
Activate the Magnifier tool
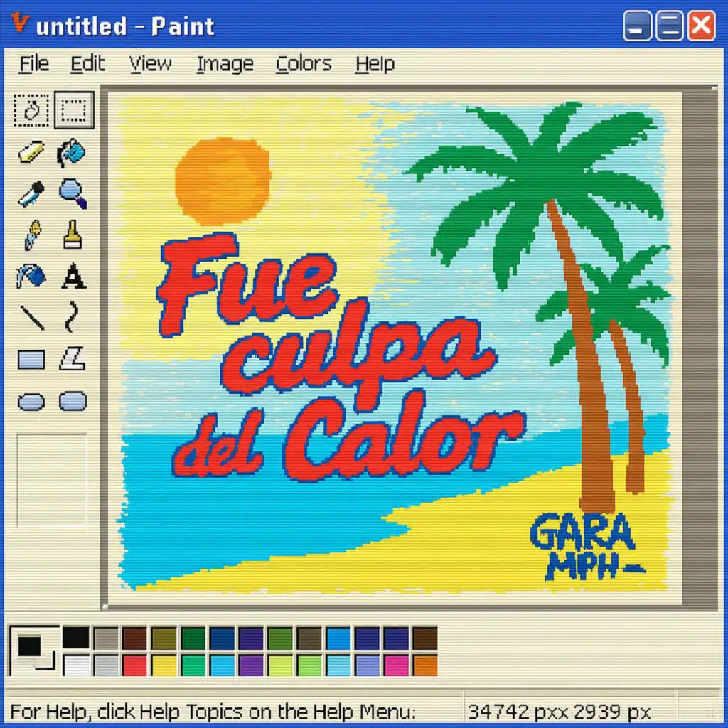[x=73, y=193]
